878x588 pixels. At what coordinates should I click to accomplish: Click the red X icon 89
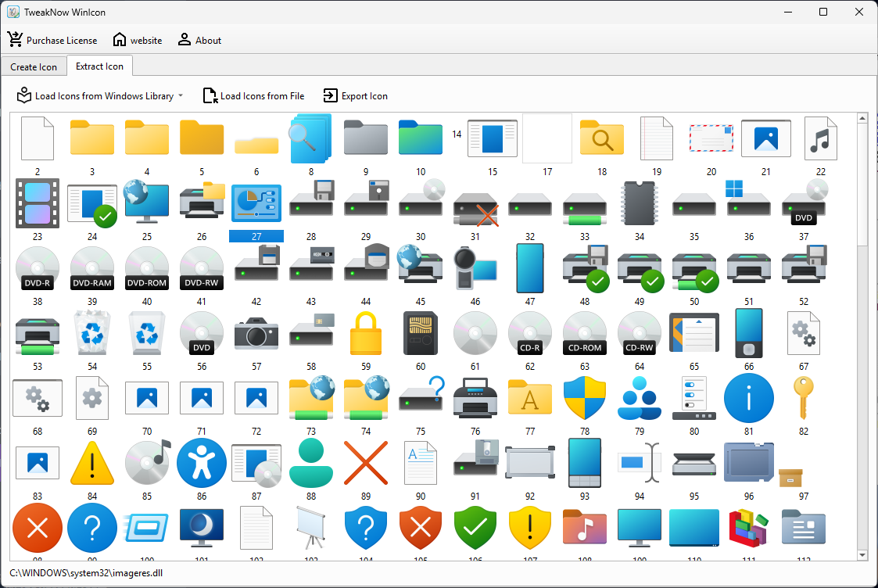point(366,463)
